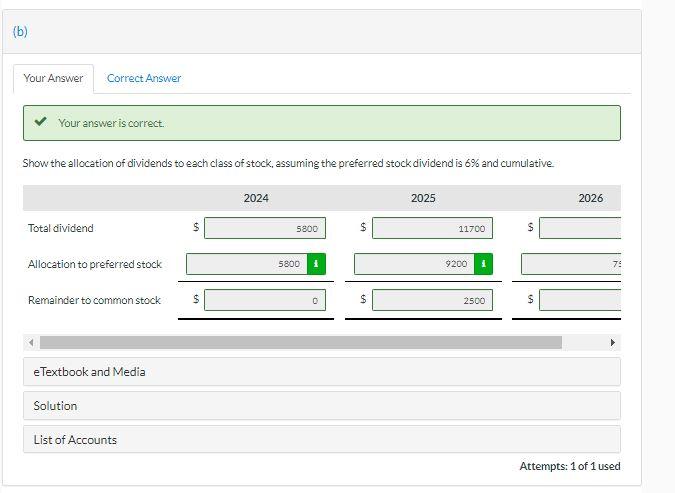Click the 2025 Total dividend field
This screenshot has height=493, width=675.
coord(432,228)
